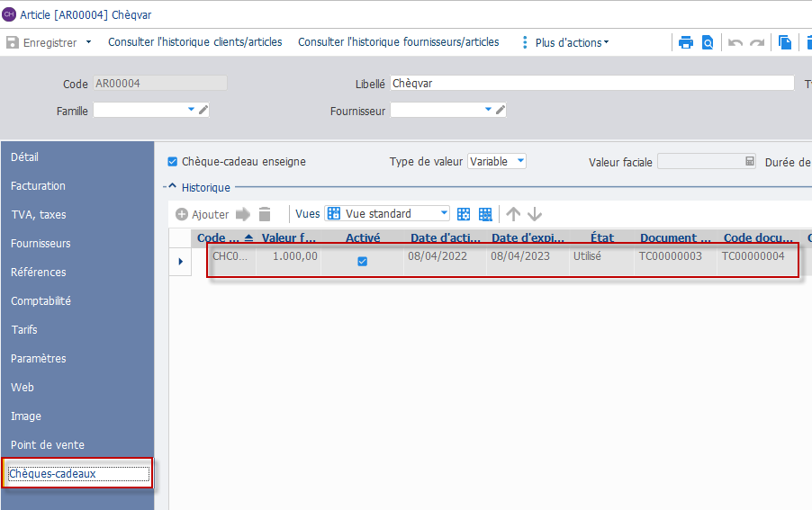Click the 08/04/2022 activation date cell
Viewport: 812px width, 510px height.
pyautogui.click(x=446, y=261)
